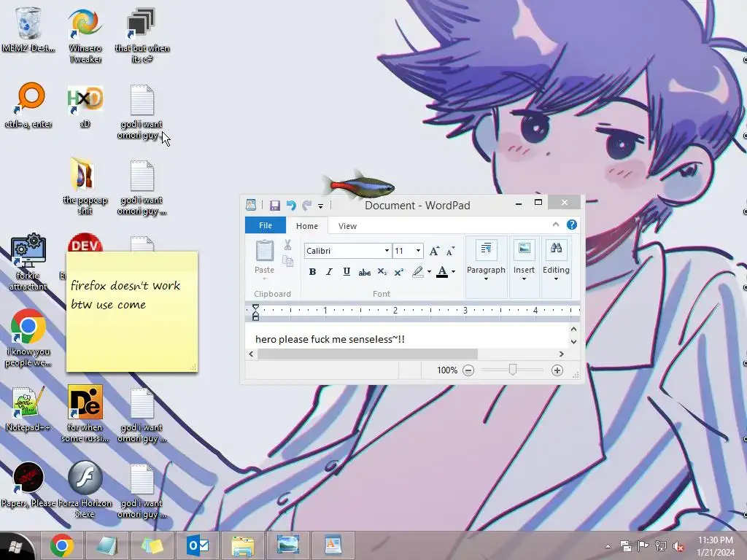Viewport: 747px width, 560px height.
Task: Click the document's scroll down arrow
Action: [x=573, y=342]
